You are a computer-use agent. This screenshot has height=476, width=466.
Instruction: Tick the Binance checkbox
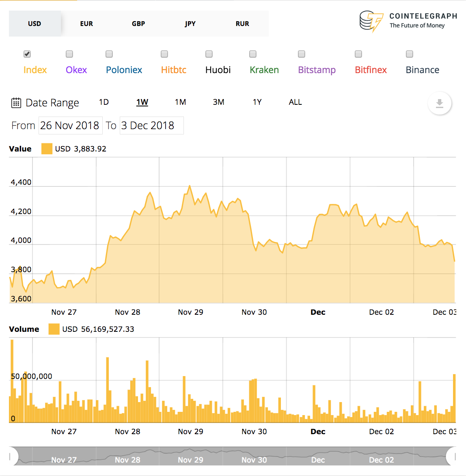410,54
